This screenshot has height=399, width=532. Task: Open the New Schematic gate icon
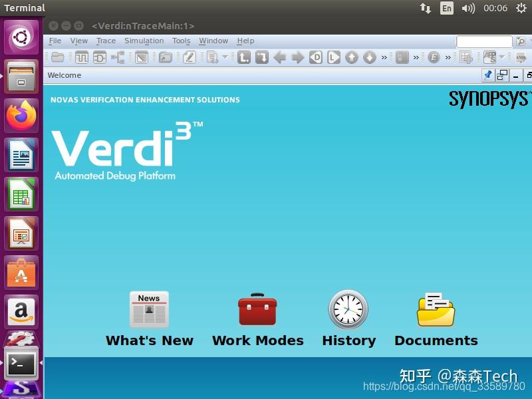click(99, 57)
